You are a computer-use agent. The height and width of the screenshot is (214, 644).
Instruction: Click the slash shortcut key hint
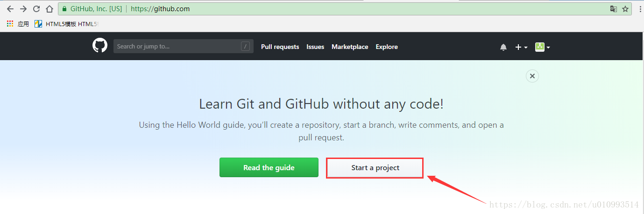(245, 46)
